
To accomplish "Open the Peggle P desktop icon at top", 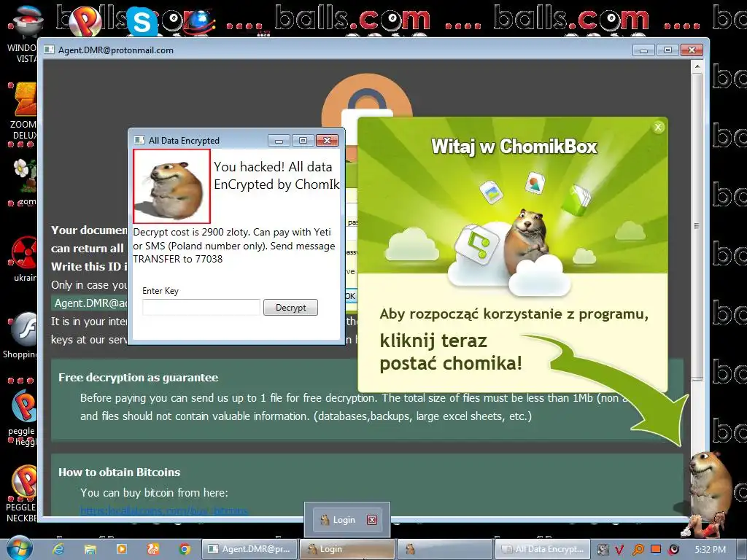I will click(86, 21).
